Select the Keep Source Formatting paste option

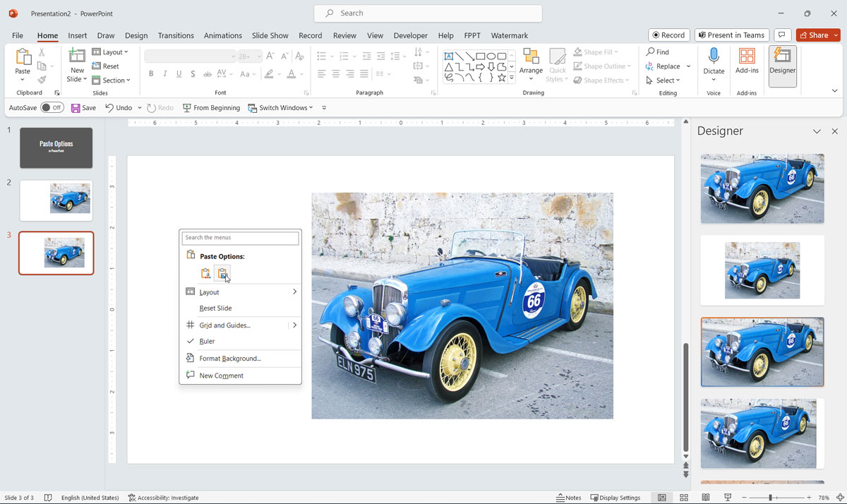pyautogui.click(x=205, y=272)
